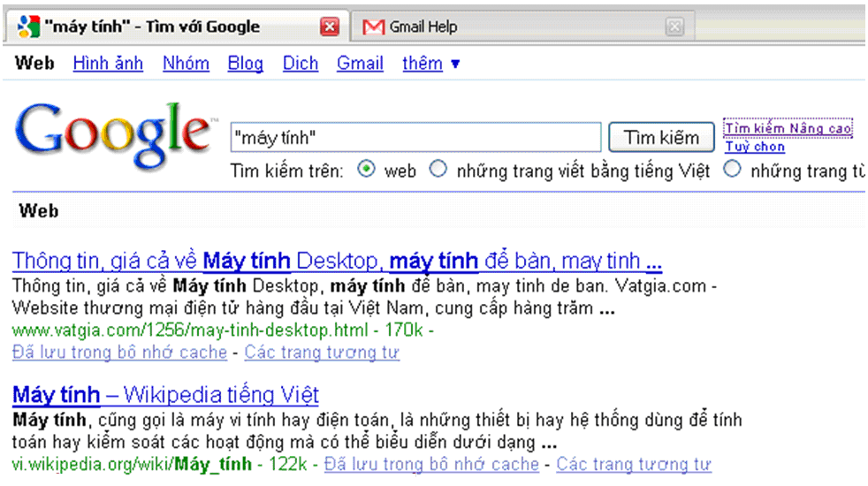Open Hình ảnh image search

pyautogui.click(x=108, y=63)
